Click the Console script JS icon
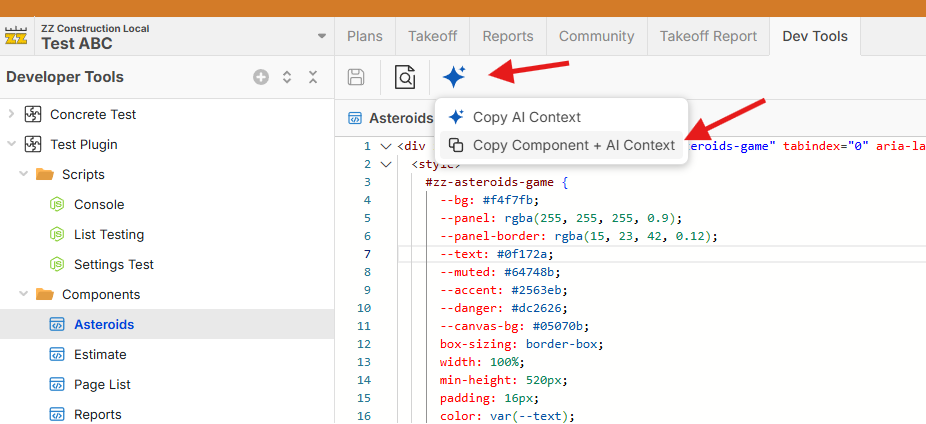926x424 pixels. [57, 204]
